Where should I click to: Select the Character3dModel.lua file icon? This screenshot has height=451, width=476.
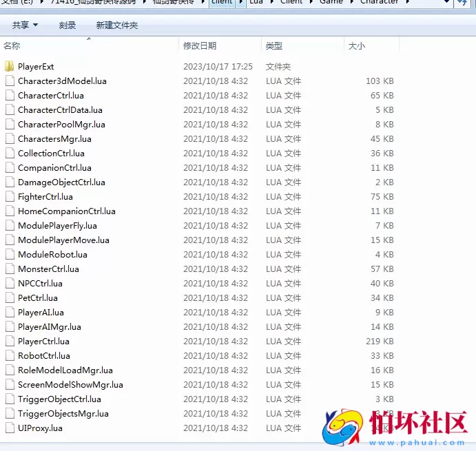pyautogui.click(x=10, y=81)
